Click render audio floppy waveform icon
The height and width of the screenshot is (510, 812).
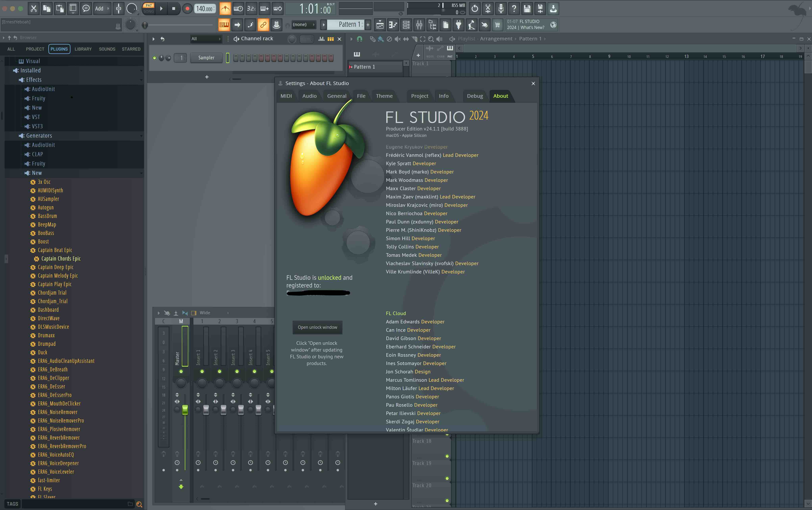[x=540, y=8]
